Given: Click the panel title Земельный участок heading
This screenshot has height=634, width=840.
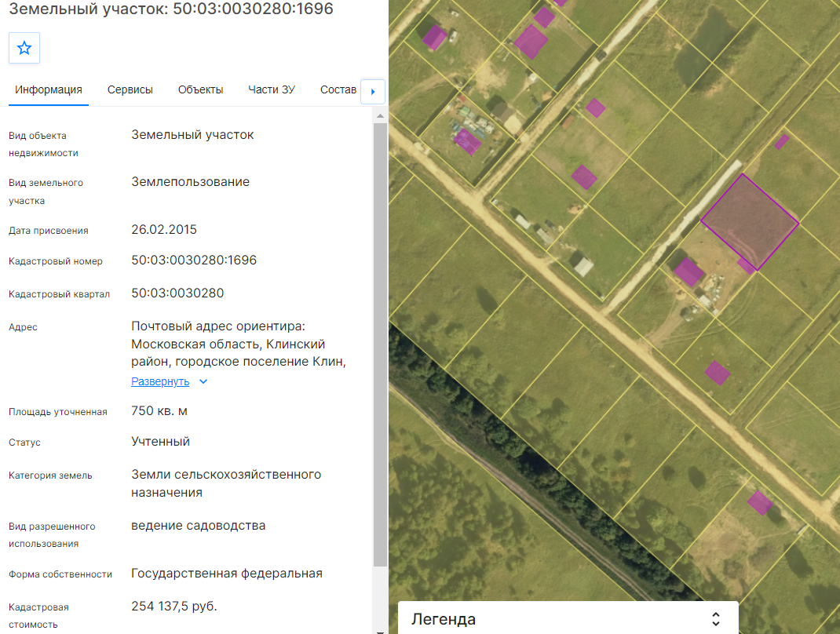Looking at the screenshot, I should [171, 9].
